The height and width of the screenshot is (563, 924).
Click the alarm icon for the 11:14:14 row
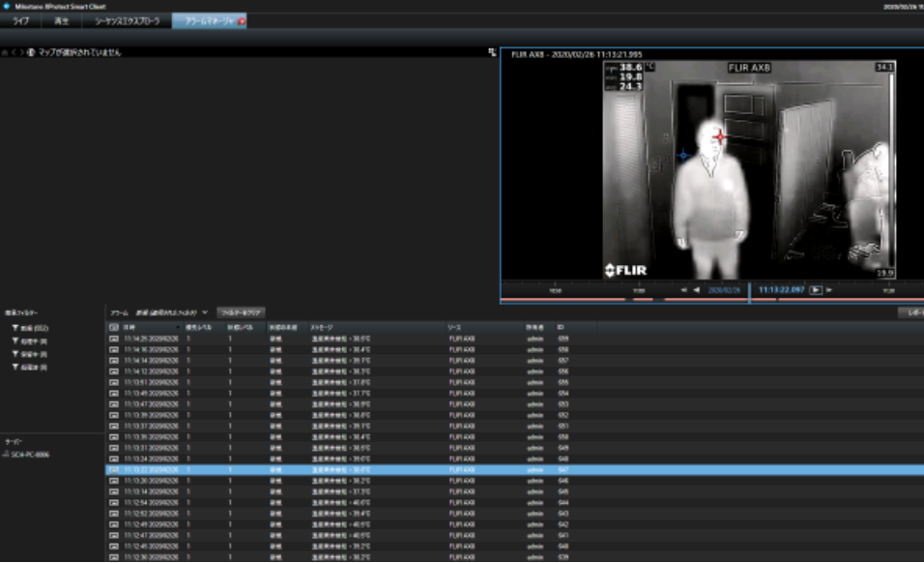(x=114, y=360)
